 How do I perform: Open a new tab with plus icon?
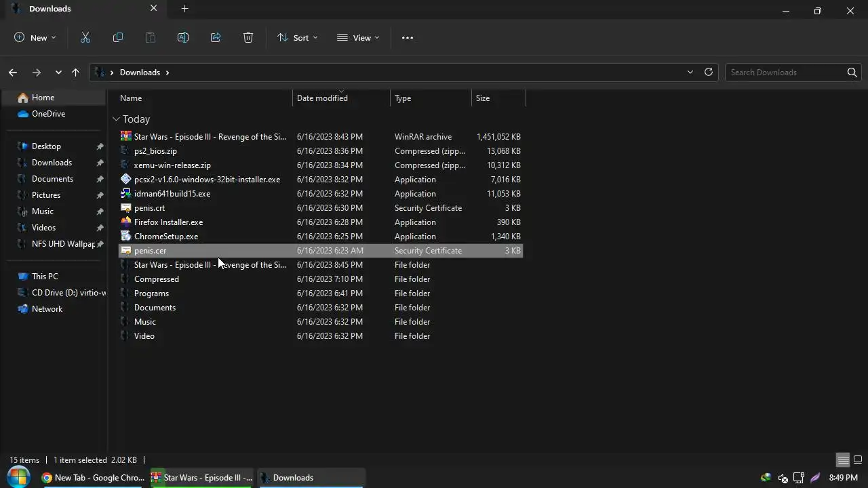coord(184,9)
